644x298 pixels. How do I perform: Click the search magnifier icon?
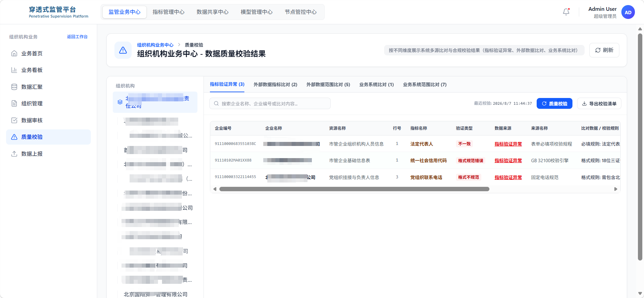pyautogui.click(x=216, y=104)
